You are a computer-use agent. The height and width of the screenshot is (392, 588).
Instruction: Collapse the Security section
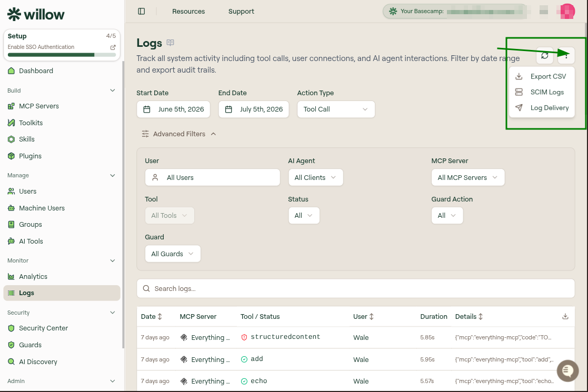click(113, 313)
